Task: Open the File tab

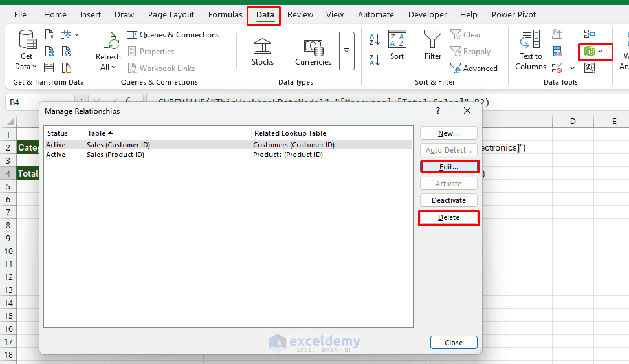Action: coord(20,15)
